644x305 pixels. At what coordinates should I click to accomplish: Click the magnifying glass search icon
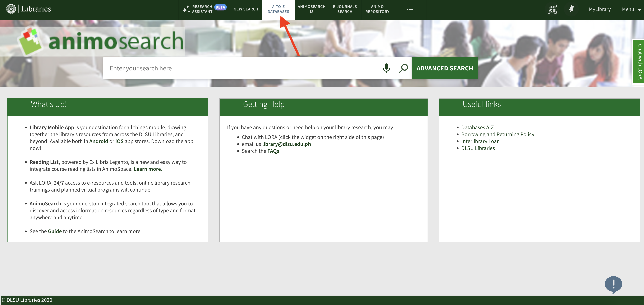point(403,68)
